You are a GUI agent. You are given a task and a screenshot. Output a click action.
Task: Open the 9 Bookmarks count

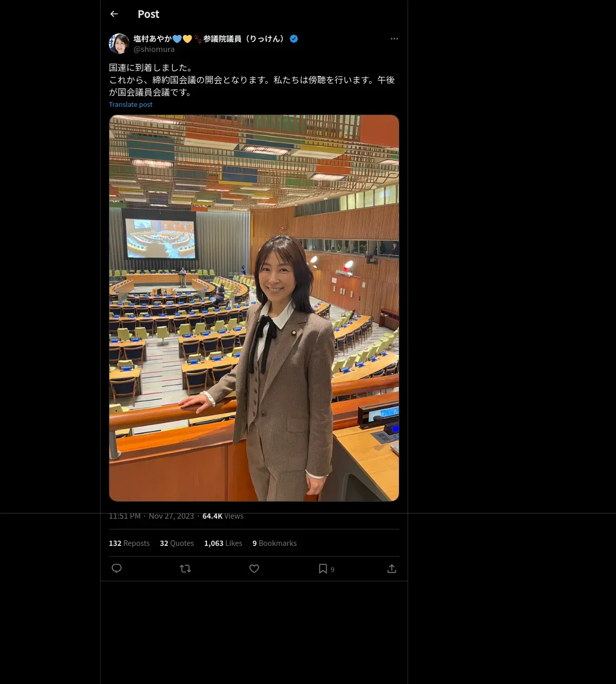275,543
